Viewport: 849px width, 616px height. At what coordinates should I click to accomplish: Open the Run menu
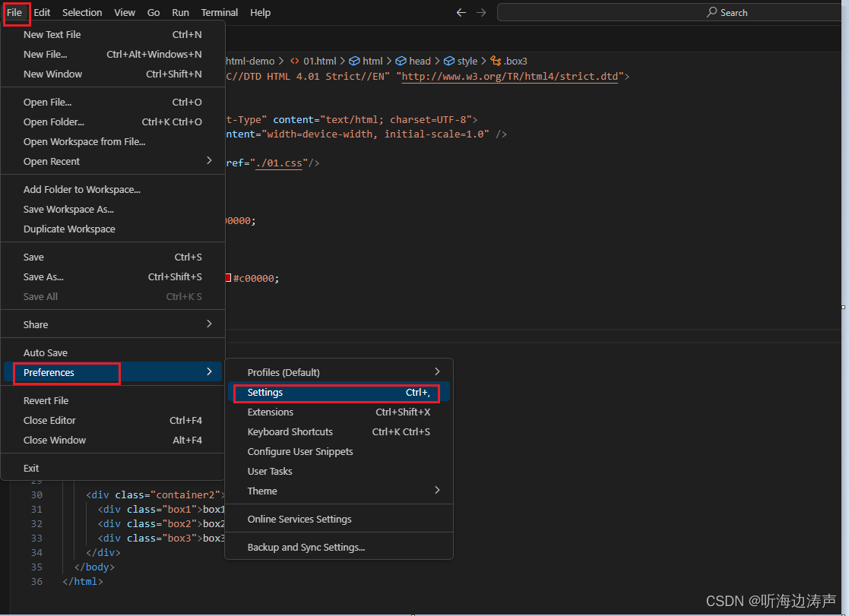(x=180, y=12)
